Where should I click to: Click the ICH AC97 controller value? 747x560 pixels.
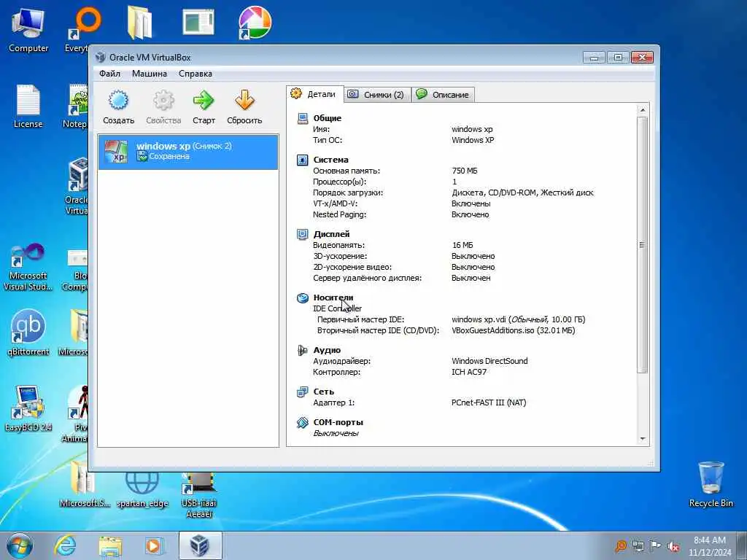click(x=469, y=372)
